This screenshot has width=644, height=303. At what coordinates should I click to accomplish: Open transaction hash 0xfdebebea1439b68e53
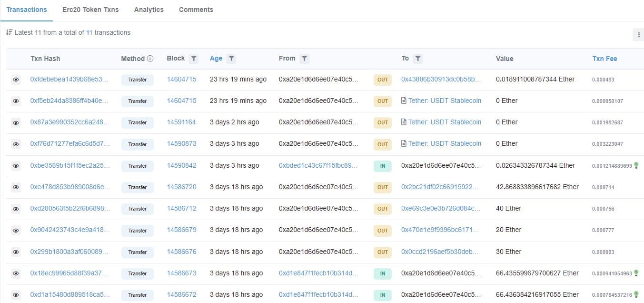pyautogui.click(x=69, y=79)
